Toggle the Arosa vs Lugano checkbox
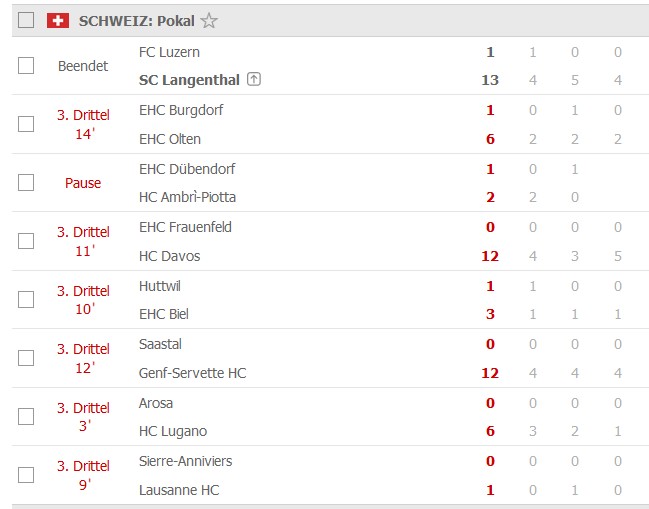 point(26,416)
